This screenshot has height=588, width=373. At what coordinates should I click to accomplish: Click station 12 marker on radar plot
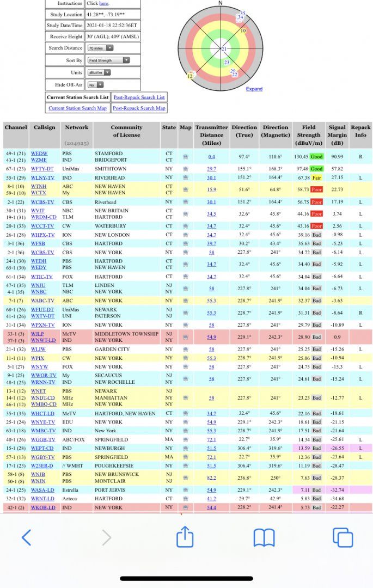tap(190, 76)
